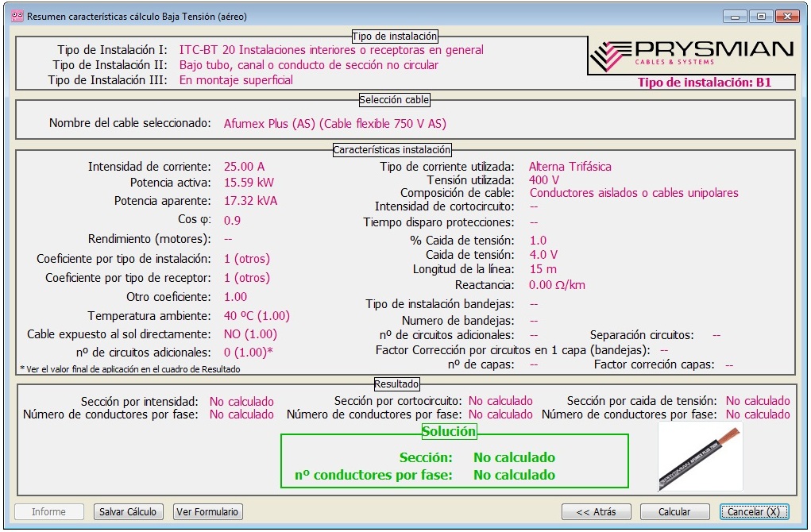Viewport: 811px width, 532px height.
Task: Click sun exposure value 'NO (1.00)'
Action: pyautogui.click(x=250, y=334)
